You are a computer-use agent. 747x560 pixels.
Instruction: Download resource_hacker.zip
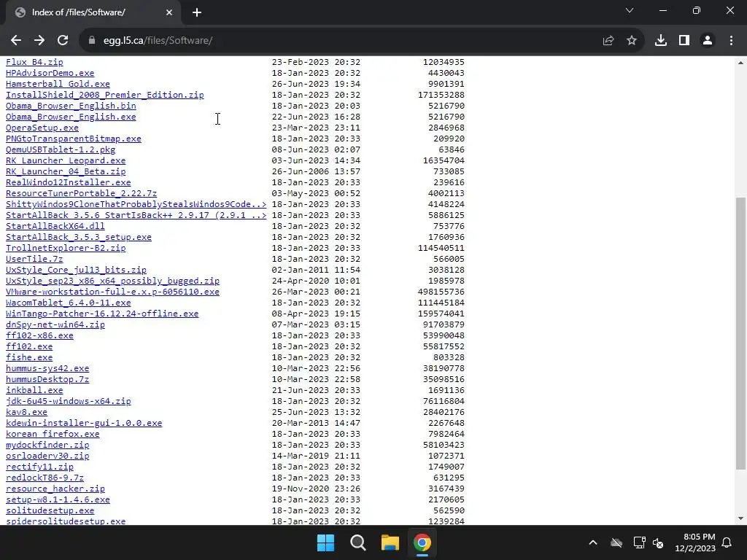(55, 489)
